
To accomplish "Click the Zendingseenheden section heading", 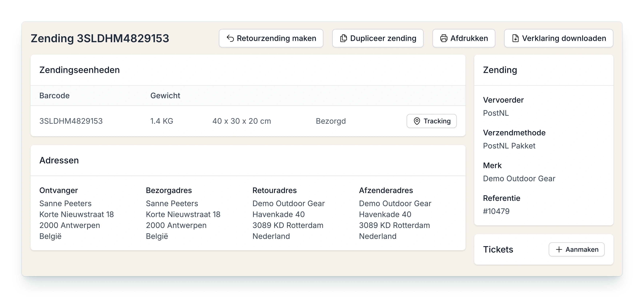I will pos(79,70).
